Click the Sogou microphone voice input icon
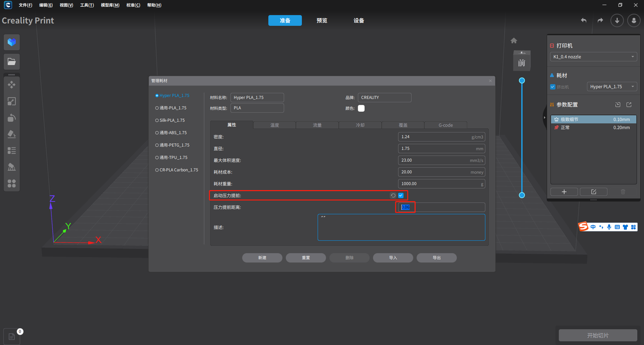Image resolution: width=644 pixels, height=345 pixels. tap(609, 227)
